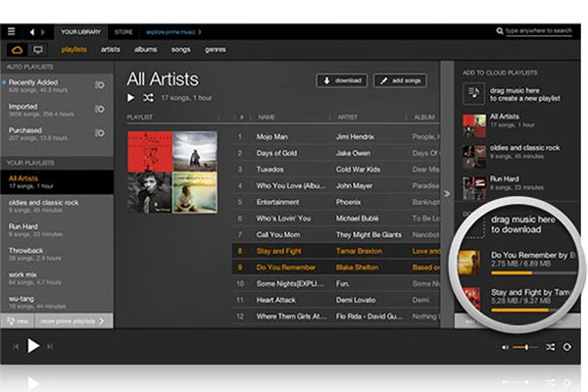Open Run Hard playlist in sidebar
The height and width of the screenshot is (392, 588).
tap(57, 230)
